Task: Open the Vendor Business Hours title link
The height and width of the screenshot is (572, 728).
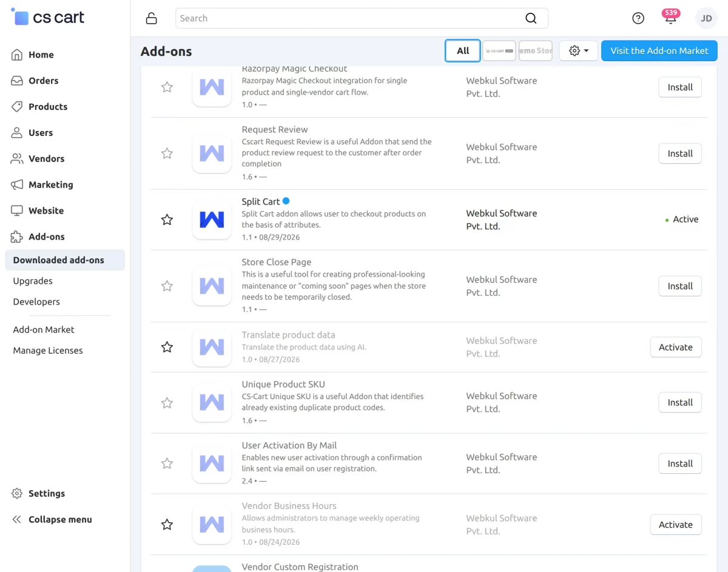Action: tap(289, 506)
